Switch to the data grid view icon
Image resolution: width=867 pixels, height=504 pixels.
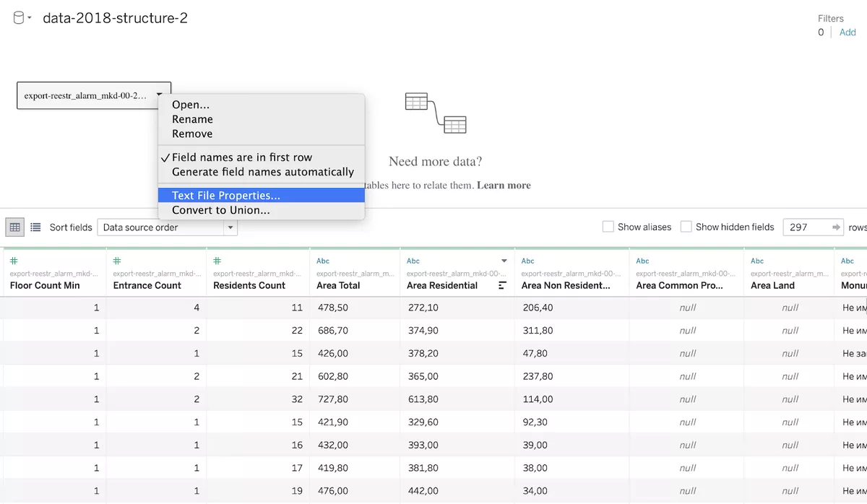pos(14,227)
